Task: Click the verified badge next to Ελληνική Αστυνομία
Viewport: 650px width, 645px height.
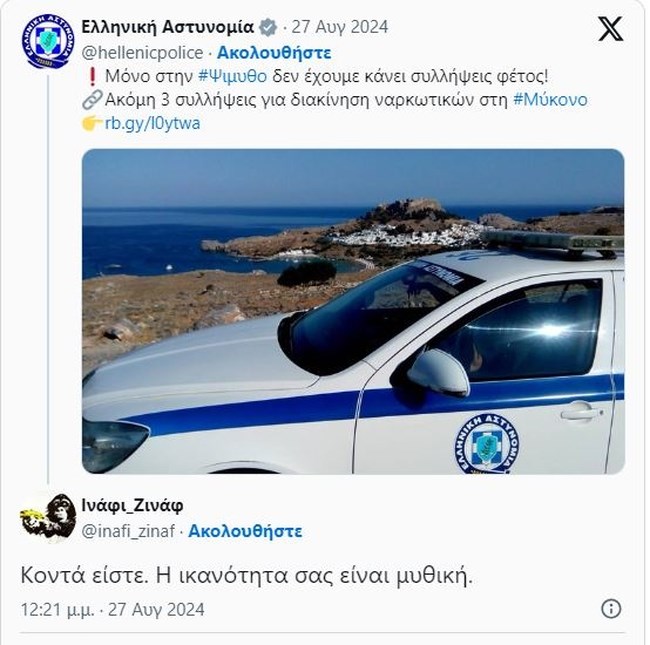Action: (268, 28)
